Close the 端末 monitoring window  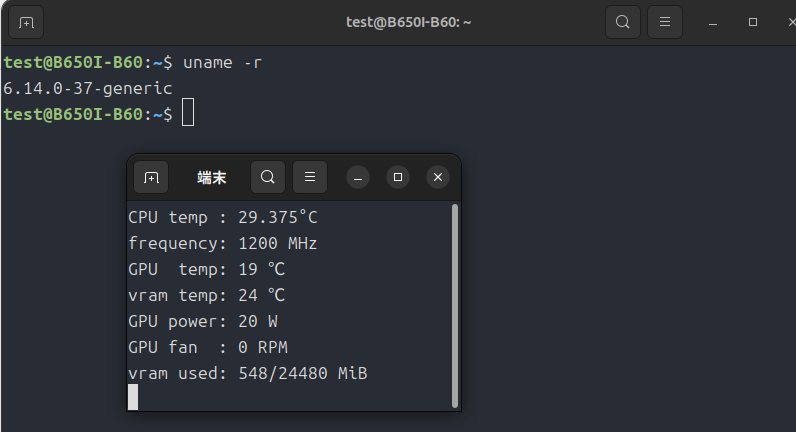click(x=438, y=177)
